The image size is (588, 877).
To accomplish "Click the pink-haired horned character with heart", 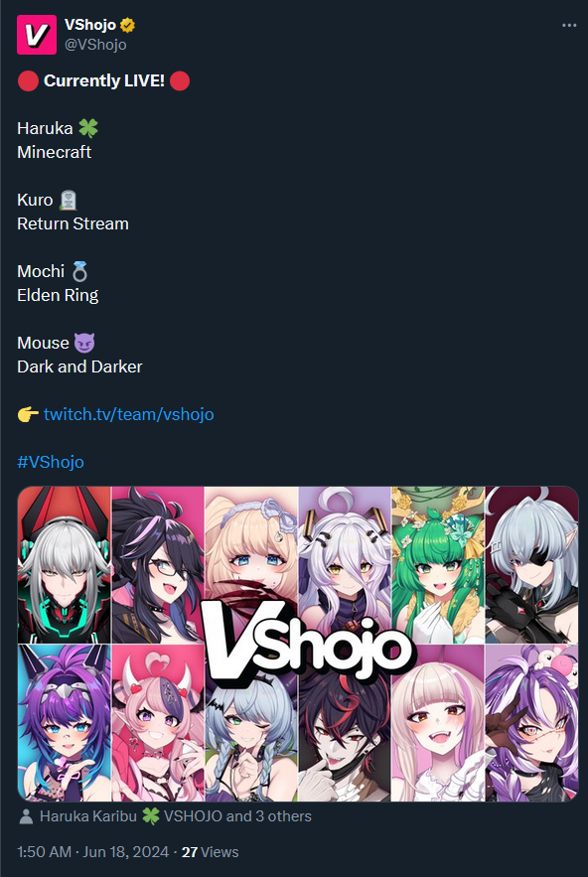I will tap(158, 723).
